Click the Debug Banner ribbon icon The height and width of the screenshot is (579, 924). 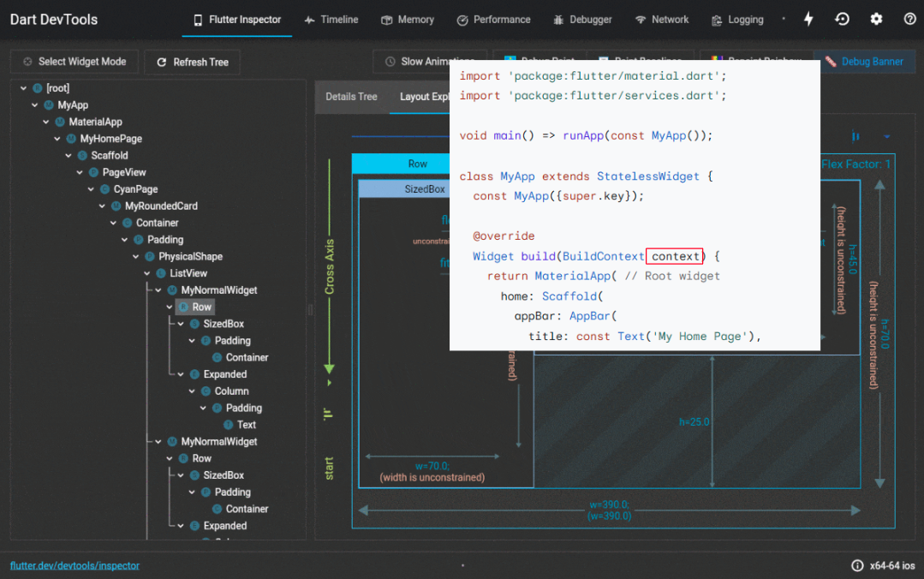pyautogui.click(x=831, y=62)
